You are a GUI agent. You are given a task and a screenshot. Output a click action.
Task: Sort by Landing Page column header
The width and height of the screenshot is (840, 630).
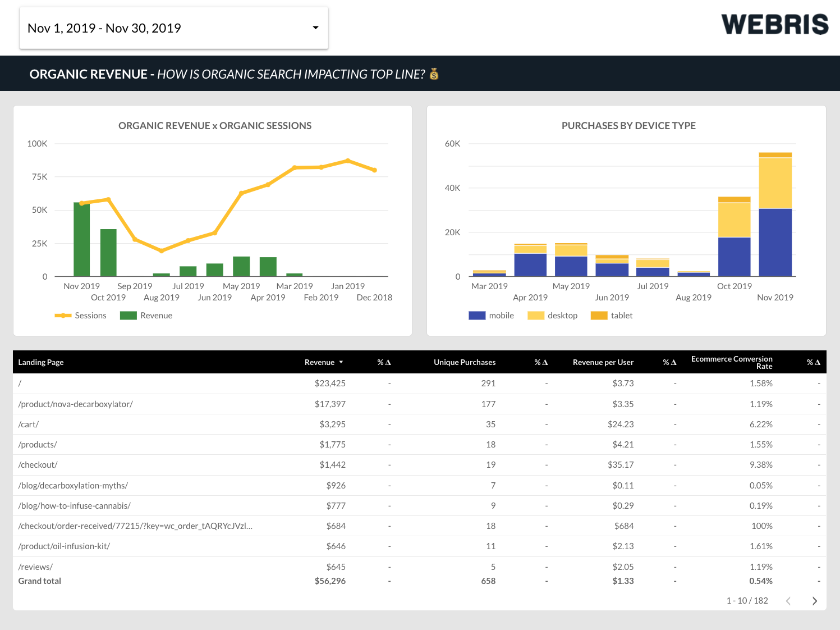41,363
